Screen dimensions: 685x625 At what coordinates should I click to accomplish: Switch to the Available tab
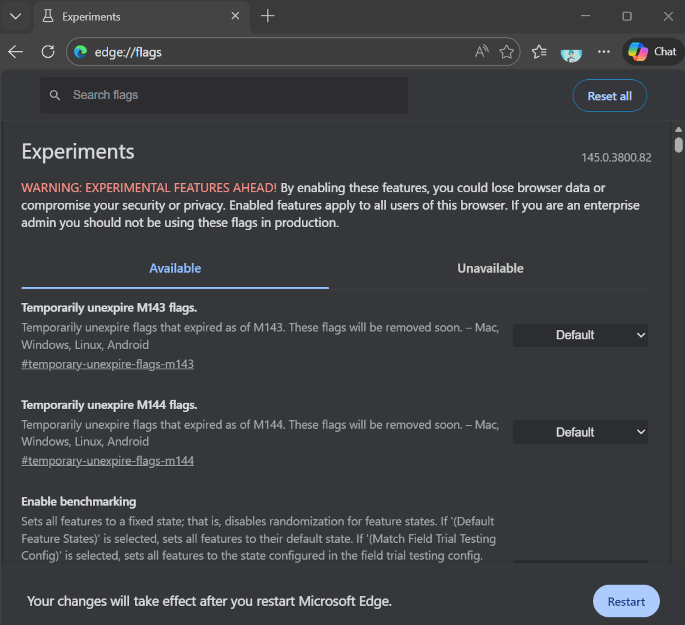175,268
